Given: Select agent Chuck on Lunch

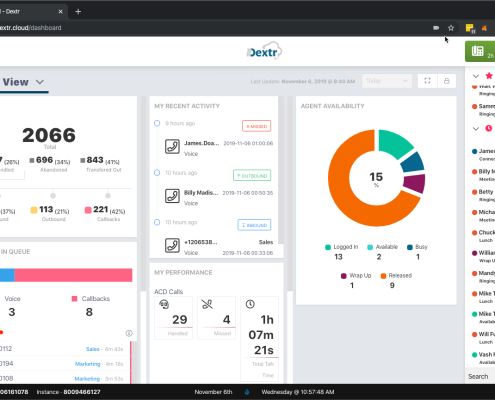Looking at the screenshot, I should point(483,236).
